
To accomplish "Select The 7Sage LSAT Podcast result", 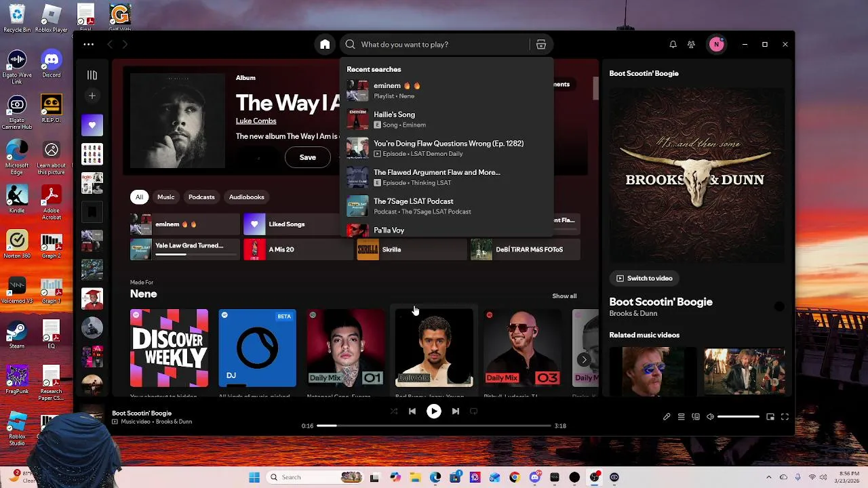I will (x=447, y=206).
